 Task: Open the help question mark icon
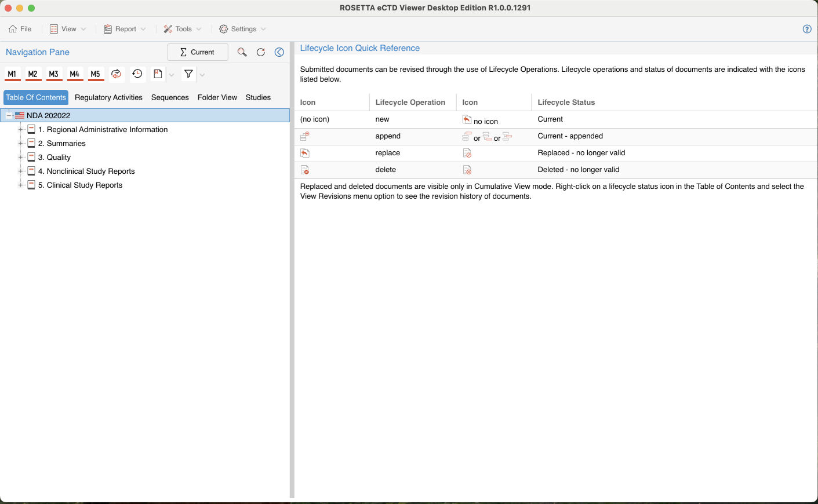(x=807, y=29)
